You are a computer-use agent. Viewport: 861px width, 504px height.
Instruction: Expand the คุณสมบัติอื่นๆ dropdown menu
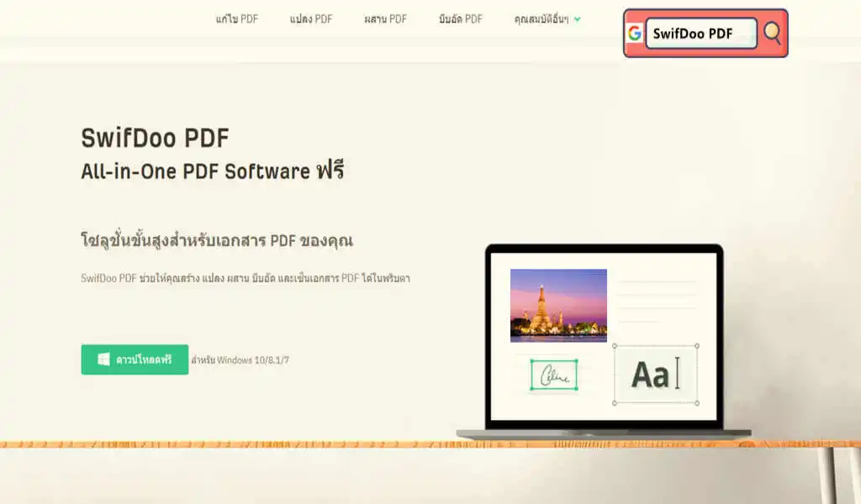(547, 19)
